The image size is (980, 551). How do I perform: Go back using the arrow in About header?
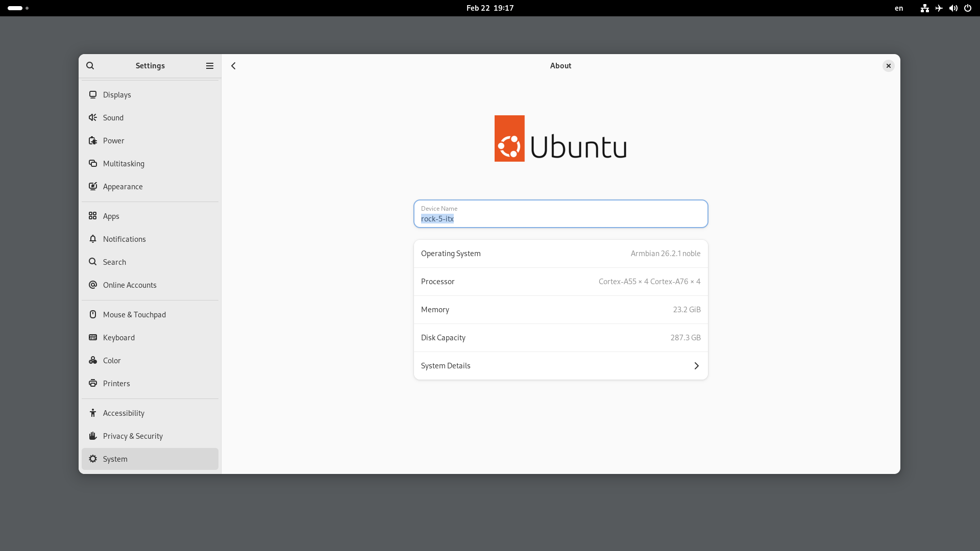(233, 66)
